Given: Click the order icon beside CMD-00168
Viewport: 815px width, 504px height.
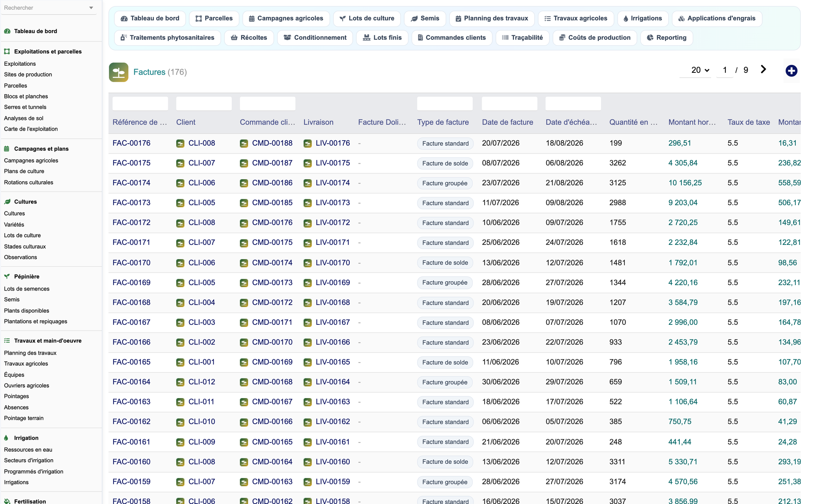Looking at the screenshot, I should coord(244,382).
